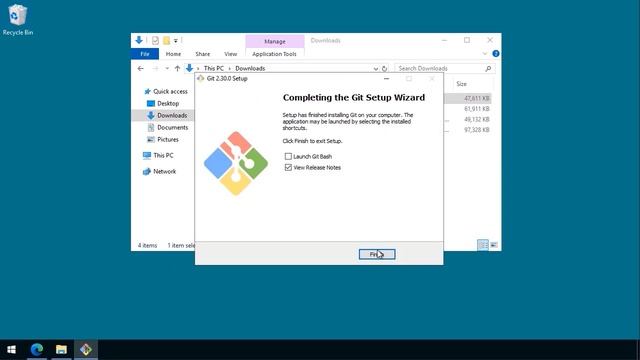Open the Recycle Bin desktop icon

click(18, 20)
